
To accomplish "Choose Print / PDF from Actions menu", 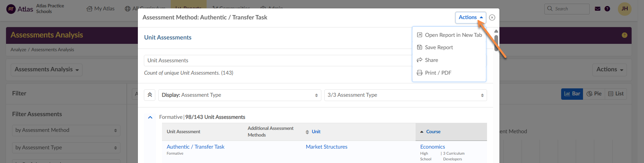I will pyautogui.click(x=438, y=73).
